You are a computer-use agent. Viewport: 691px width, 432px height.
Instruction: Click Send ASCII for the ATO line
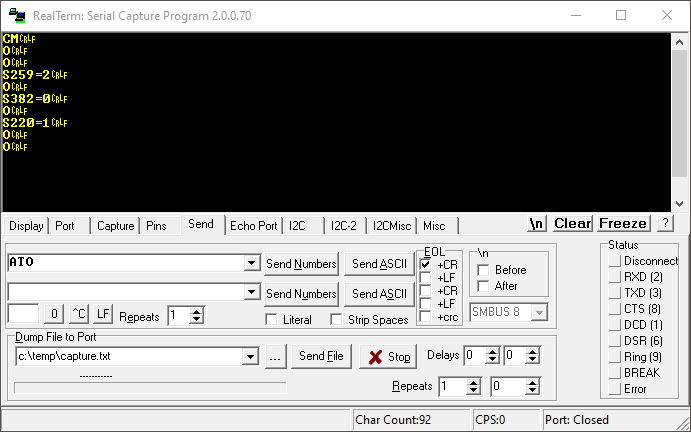point(378,264)
